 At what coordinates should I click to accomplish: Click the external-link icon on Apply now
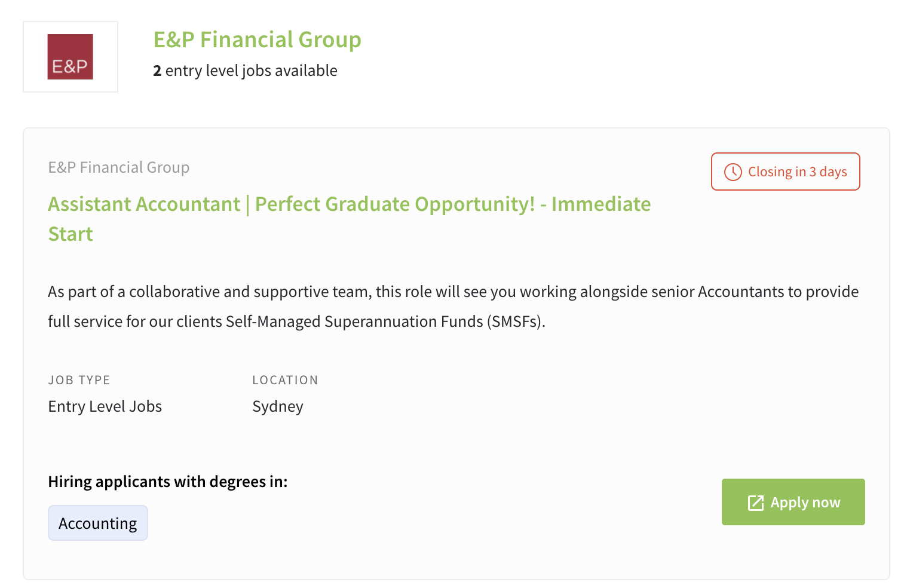756,503
